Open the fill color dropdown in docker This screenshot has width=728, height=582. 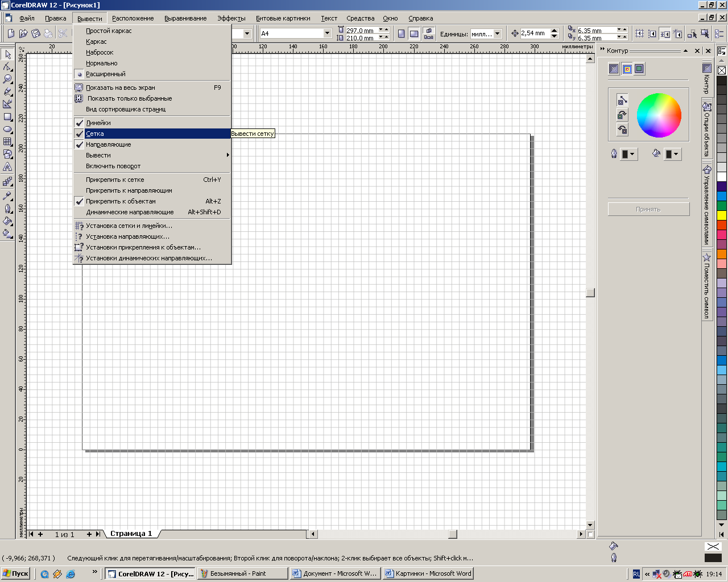click(x=672, y=154)
